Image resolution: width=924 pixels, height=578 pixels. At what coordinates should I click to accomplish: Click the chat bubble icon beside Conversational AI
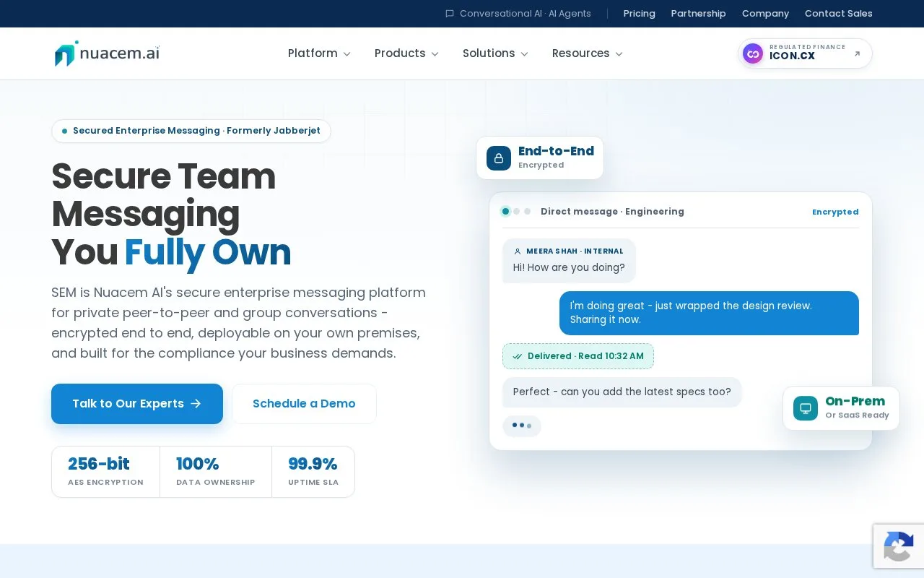click(x=450, y=14)
